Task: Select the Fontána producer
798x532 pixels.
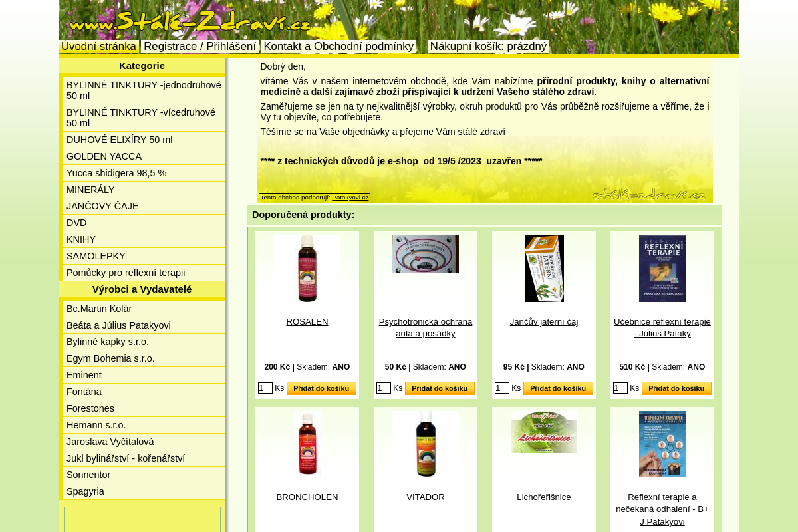Action: tap(144, 392)
